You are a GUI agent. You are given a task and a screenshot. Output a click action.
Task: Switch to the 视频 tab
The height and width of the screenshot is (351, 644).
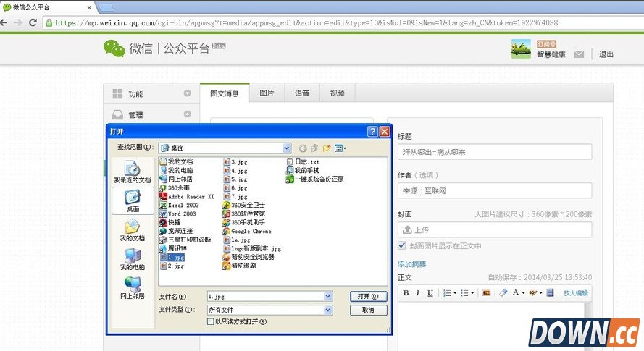(x=337, y=93)
